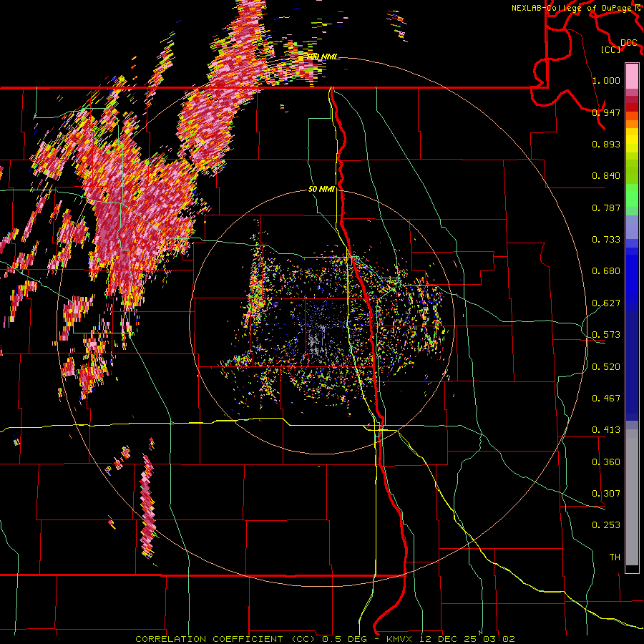Click the DCC label above the color scale
The image size is (644, 644).
628,42
